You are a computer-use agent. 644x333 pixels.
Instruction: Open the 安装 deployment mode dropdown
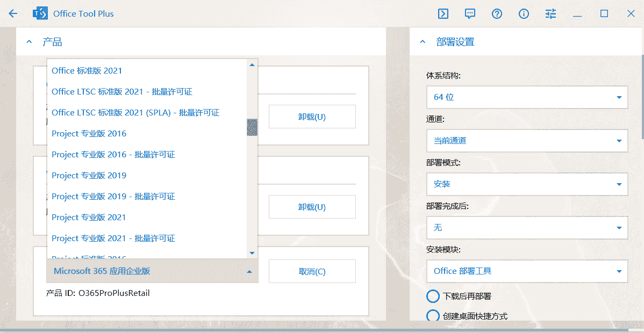(x=527, y=184)
